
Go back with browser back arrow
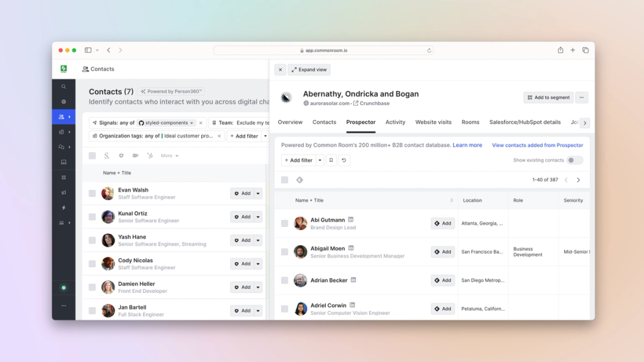(x=108, y=50)
